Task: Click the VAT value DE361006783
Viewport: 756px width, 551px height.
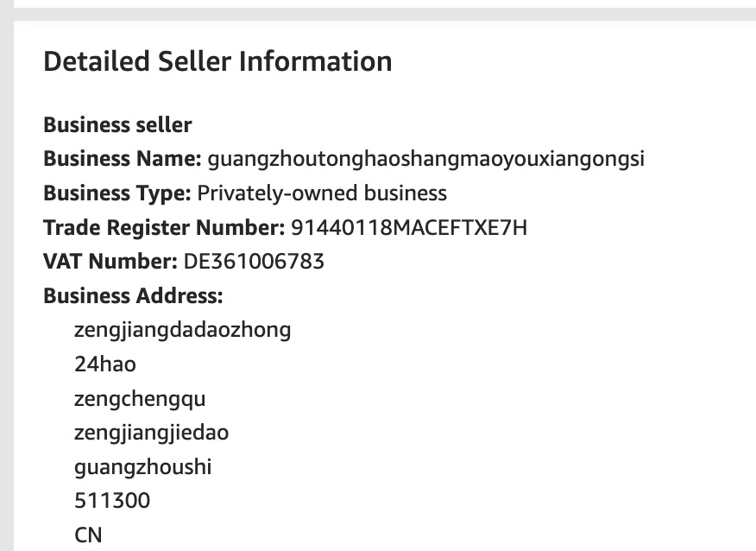Action: click(254, 261)
